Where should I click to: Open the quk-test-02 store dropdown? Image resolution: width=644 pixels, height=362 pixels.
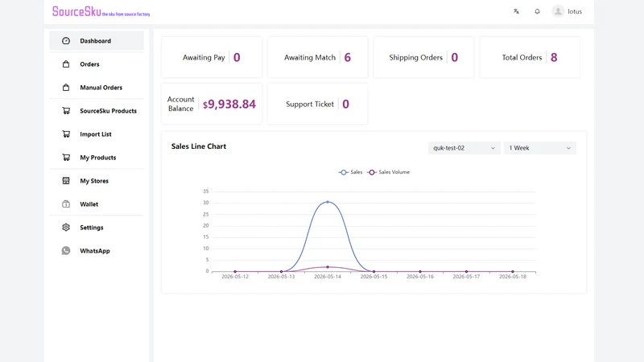[x=464, y=148]
